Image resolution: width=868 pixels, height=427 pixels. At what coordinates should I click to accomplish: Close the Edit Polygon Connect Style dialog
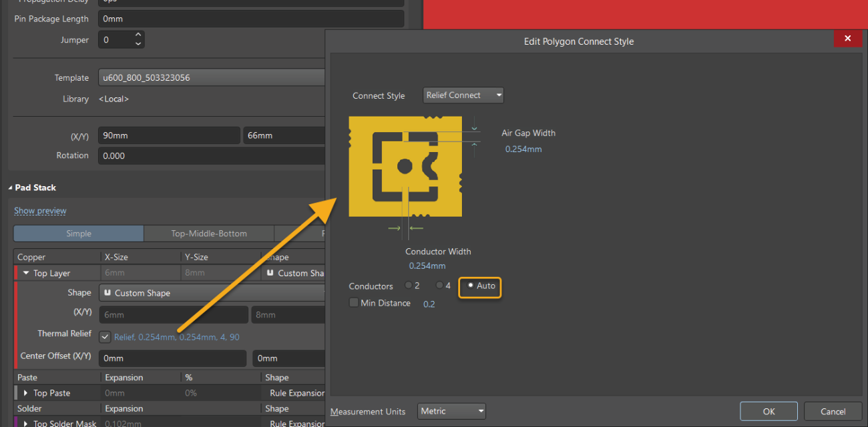(847, 39)
